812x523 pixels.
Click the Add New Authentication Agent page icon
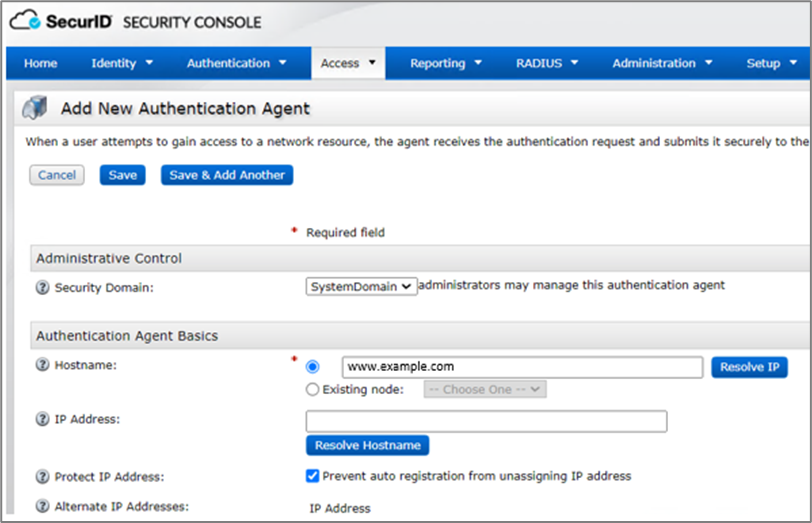pyautogui.click(x=35, y=107)
